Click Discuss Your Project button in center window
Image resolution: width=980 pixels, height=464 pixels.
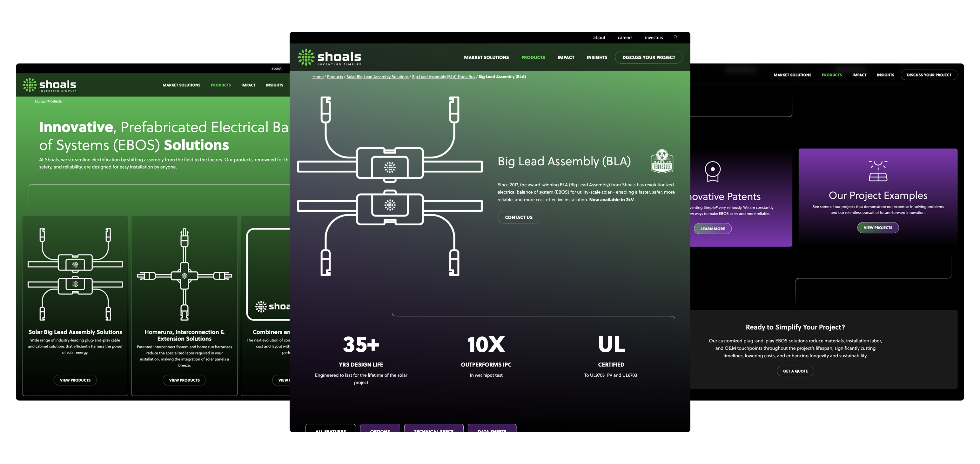coord(649,57)
